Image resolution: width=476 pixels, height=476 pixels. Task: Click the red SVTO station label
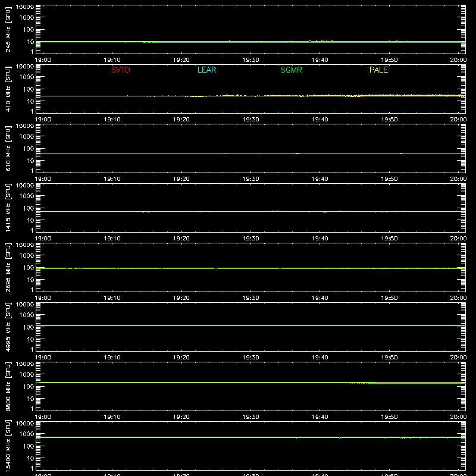click(121, 70)
